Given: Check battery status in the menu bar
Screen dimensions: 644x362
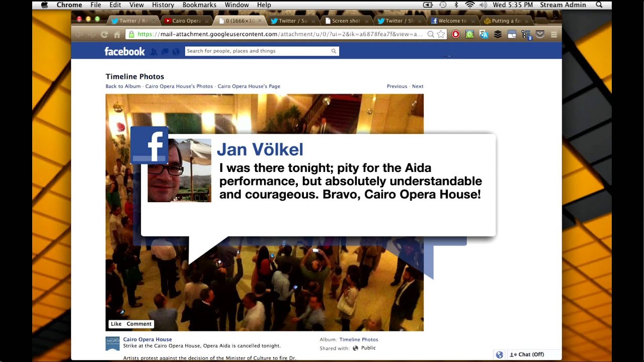Looking at the screenshot, I should 428,5.
